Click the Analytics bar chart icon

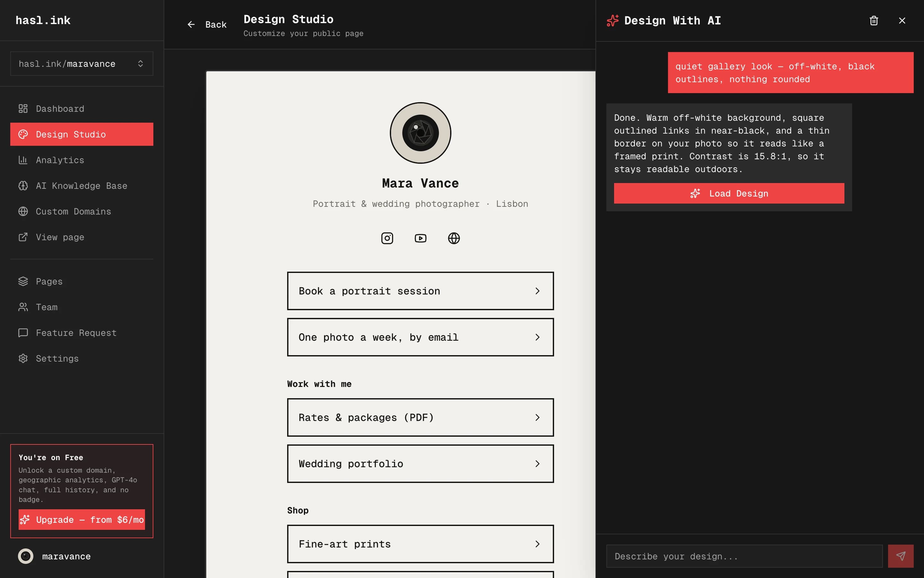coord(23,160)
